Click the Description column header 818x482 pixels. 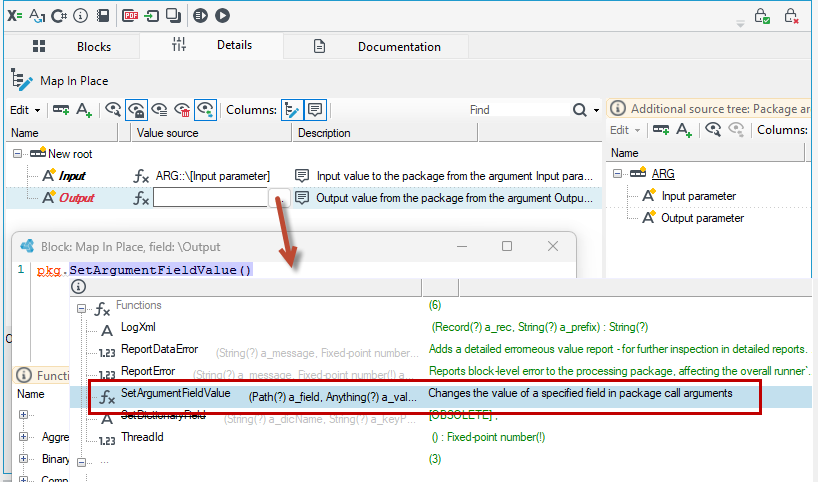[385, 133]
